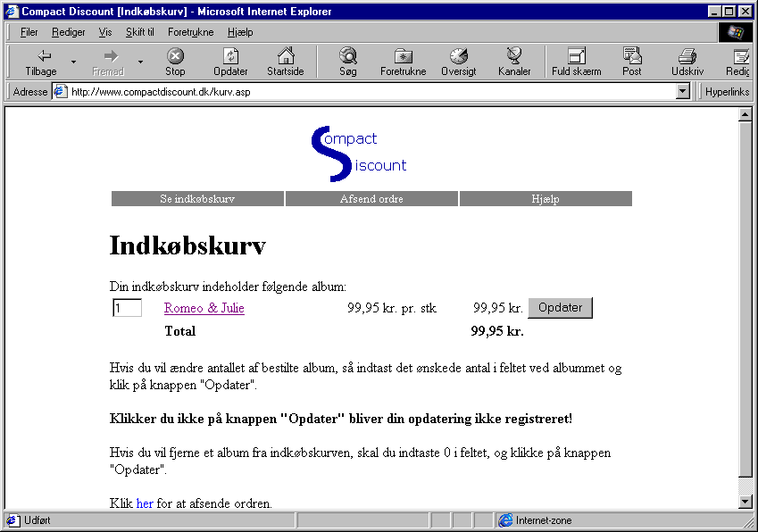Stop page loading with Stop icon
Screen dimensions: 758x532
click(x=175, y=62)
